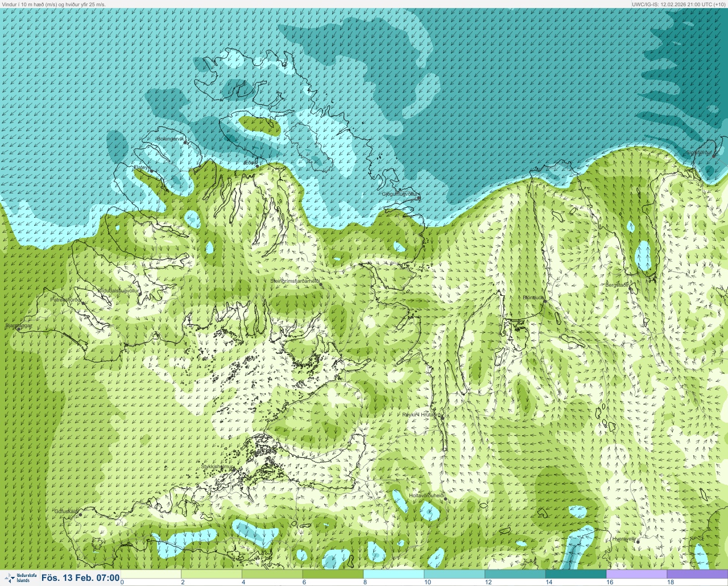The width and height of the screenshot is (728, 586).
Task: Click the Blönduós station label
Action: [533, 298]
